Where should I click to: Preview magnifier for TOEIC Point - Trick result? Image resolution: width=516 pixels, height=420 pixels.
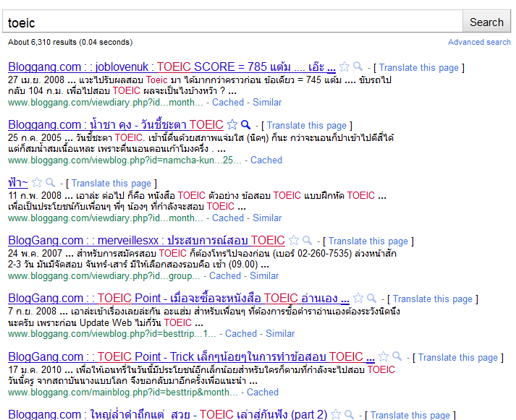pyautogui.click(x=397, y=356)
